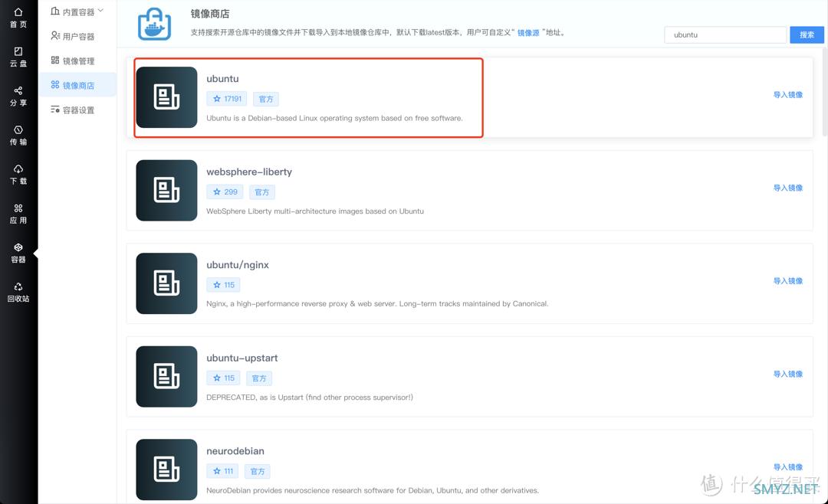Click the ubuntu/nginx title
828x504 pixels.
click(x=238, y=265)
